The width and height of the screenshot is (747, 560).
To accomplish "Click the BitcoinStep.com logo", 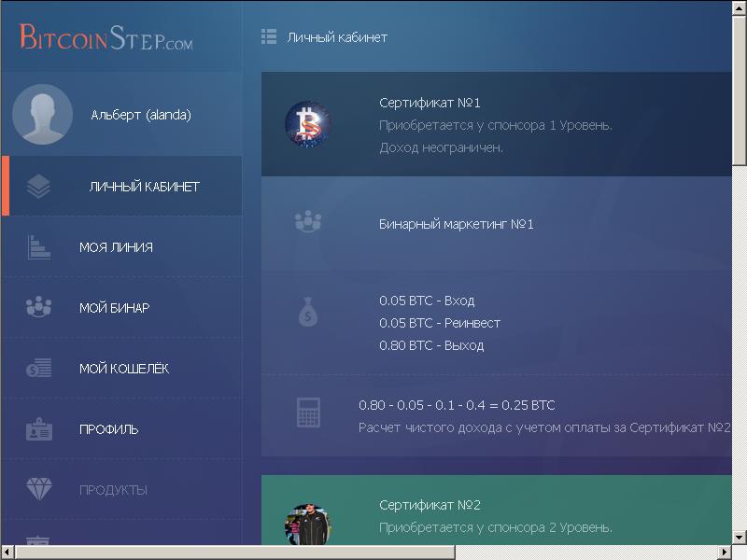I will click(x=106, y=37).
